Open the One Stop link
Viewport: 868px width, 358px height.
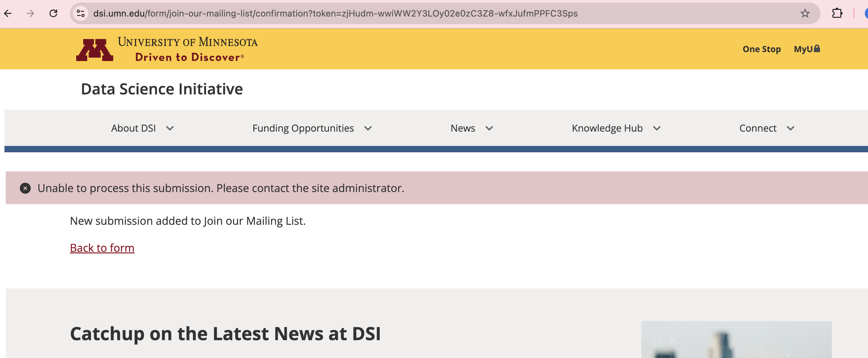coord(762,49)
